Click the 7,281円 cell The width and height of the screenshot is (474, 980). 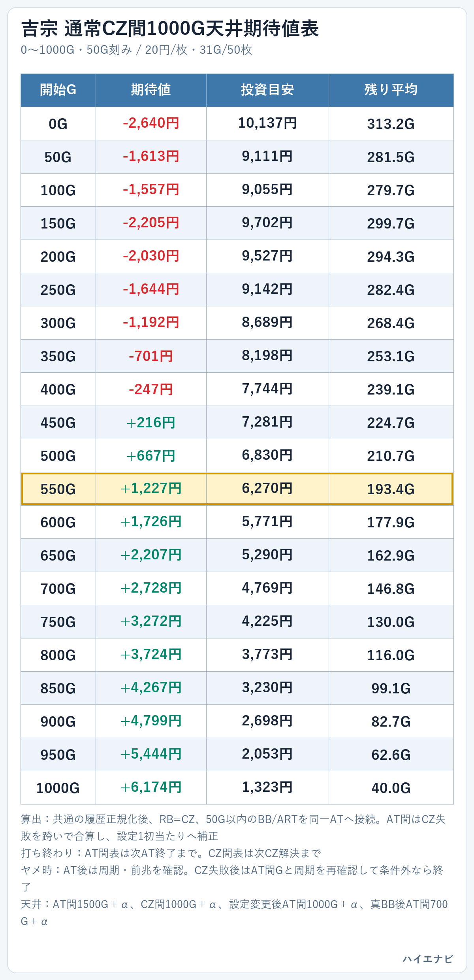point(267,423)
